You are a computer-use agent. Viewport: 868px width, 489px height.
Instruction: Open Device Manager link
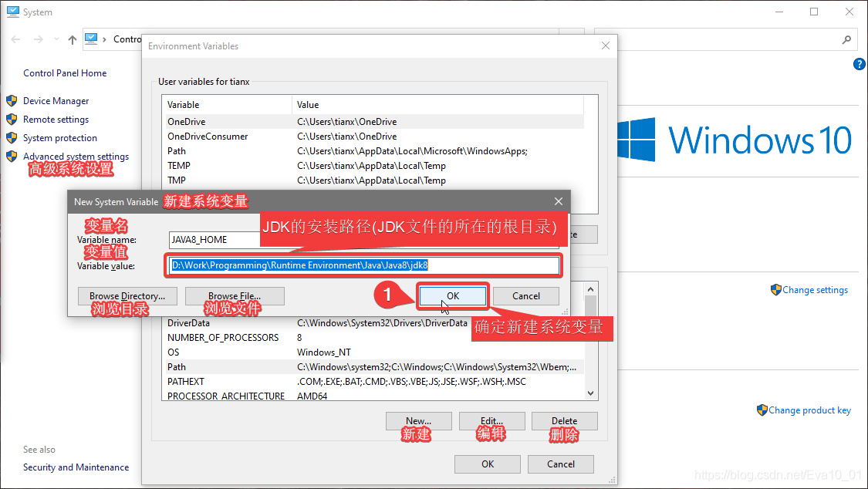[x=56, y=101]
